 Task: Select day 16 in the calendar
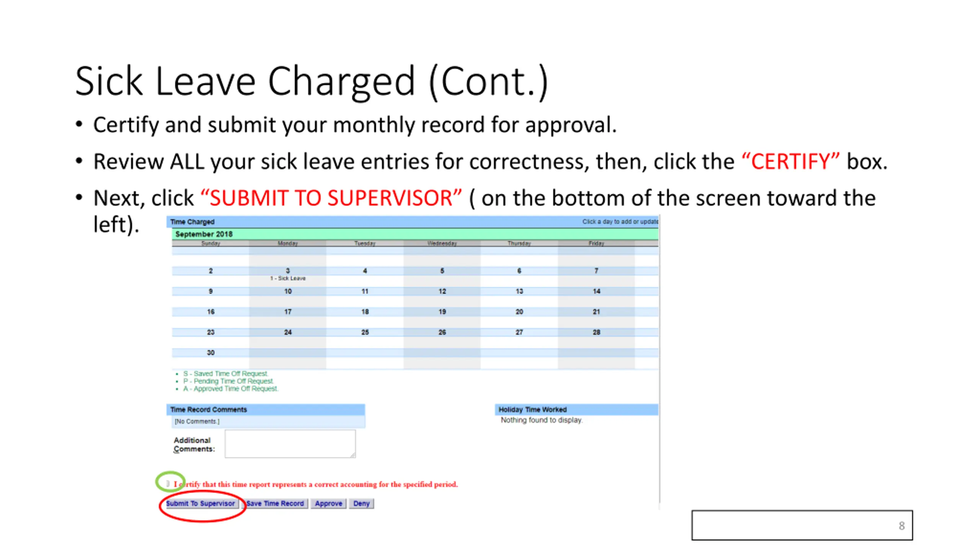tap(211, 312)
